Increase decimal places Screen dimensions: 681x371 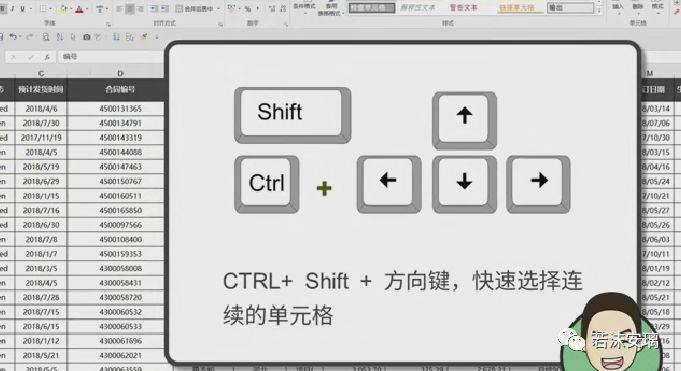[x=272, y=9]
